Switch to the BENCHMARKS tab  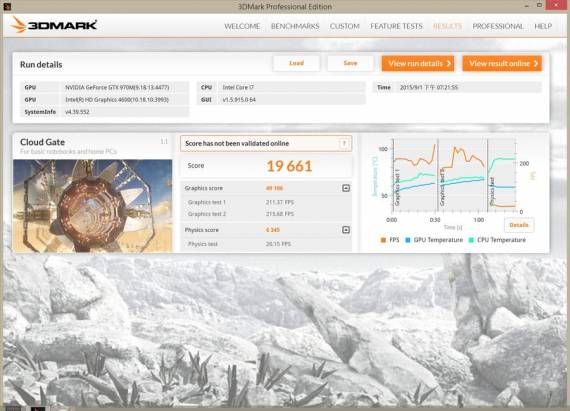(295, 26)
